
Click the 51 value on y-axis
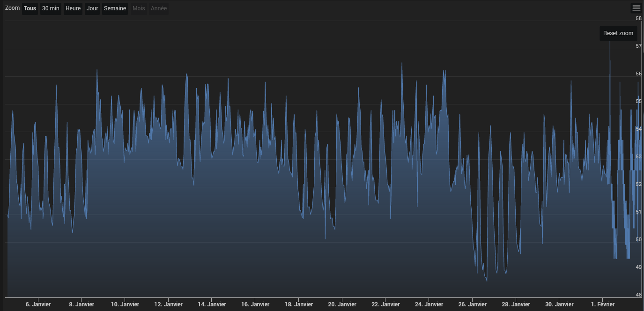638,212
